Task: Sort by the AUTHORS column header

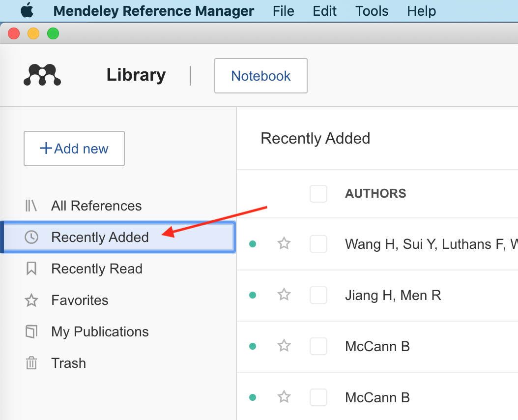Action: (x=375, y=193)
